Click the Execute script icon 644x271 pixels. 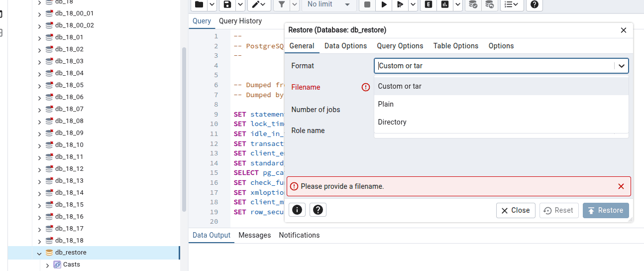400,4
